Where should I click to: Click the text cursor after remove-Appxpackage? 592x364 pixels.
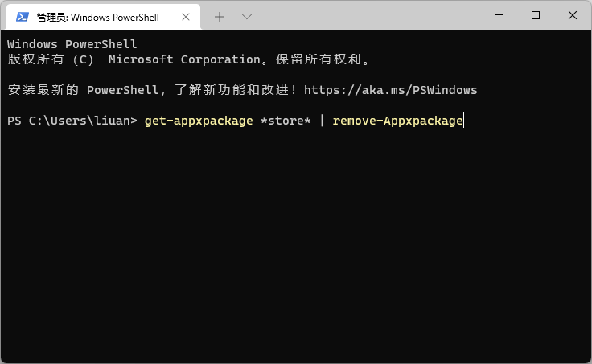(464, 121)
